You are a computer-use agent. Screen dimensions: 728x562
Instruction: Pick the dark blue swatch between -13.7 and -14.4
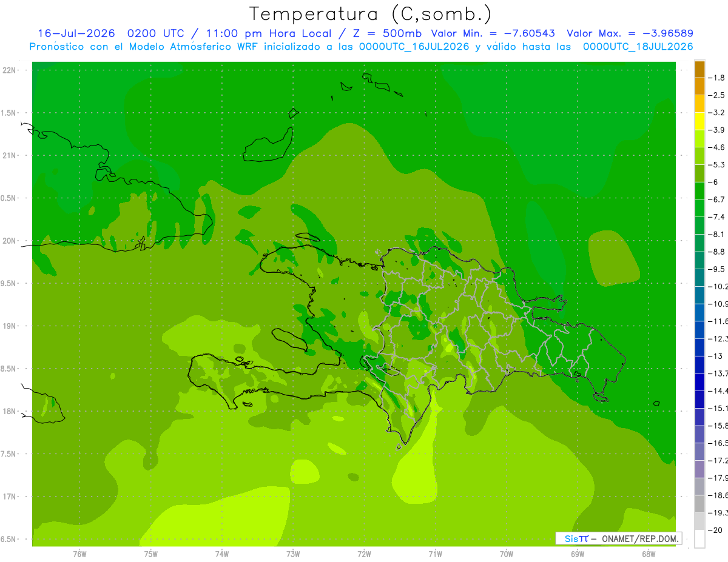point(699,382)
